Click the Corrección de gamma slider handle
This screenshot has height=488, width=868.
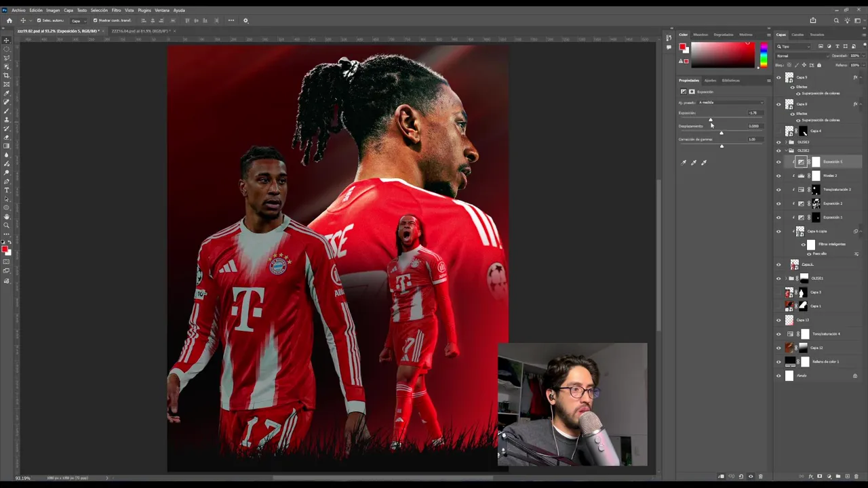pos(722,146)
